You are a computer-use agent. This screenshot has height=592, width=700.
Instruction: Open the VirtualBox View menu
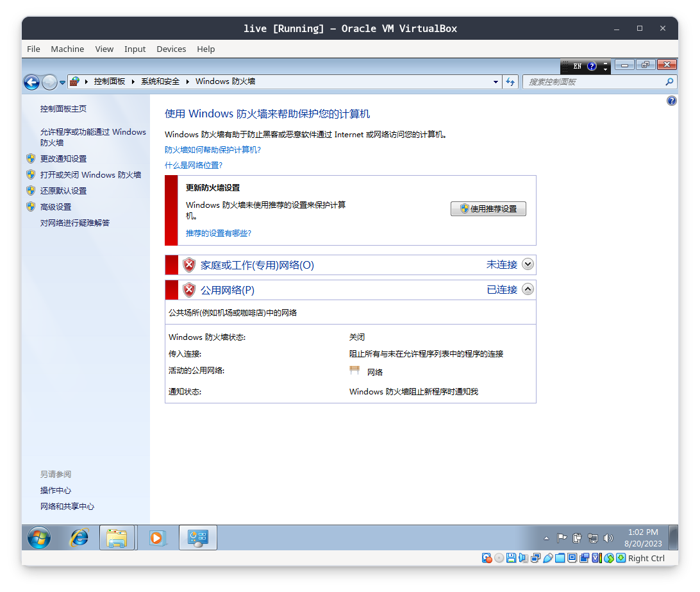[x=104, y=49]
